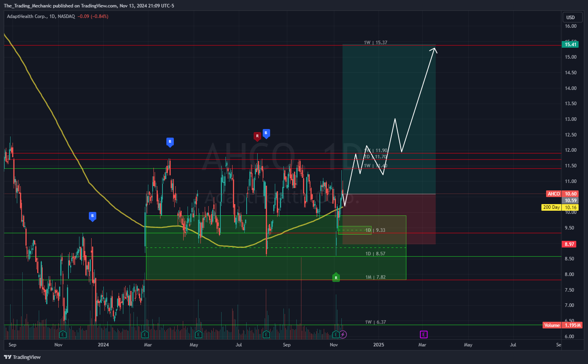The image size is (588, 364).
Task: Click the 13.50 price axis label
Action: click(x=570, y=104)
